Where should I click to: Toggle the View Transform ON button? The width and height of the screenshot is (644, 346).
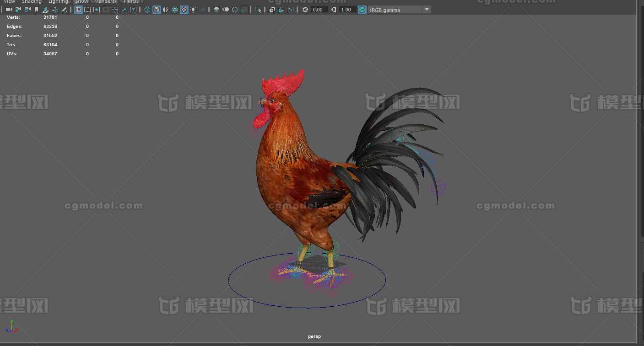(x=362, y=10)
